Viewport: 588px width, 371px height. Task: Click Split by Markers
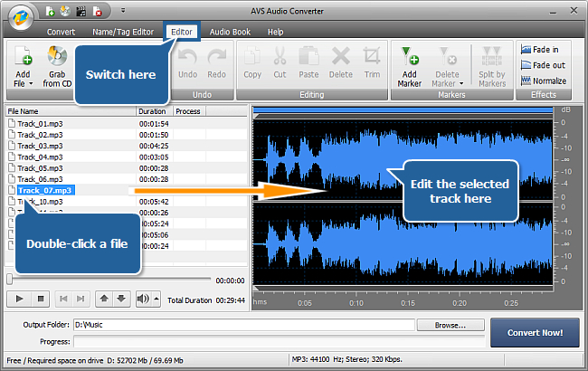492,67
